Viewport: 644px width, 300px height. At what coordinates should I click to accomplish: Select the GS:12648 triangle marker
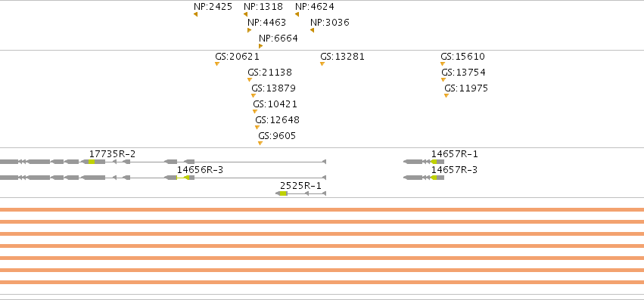[257, 128]
